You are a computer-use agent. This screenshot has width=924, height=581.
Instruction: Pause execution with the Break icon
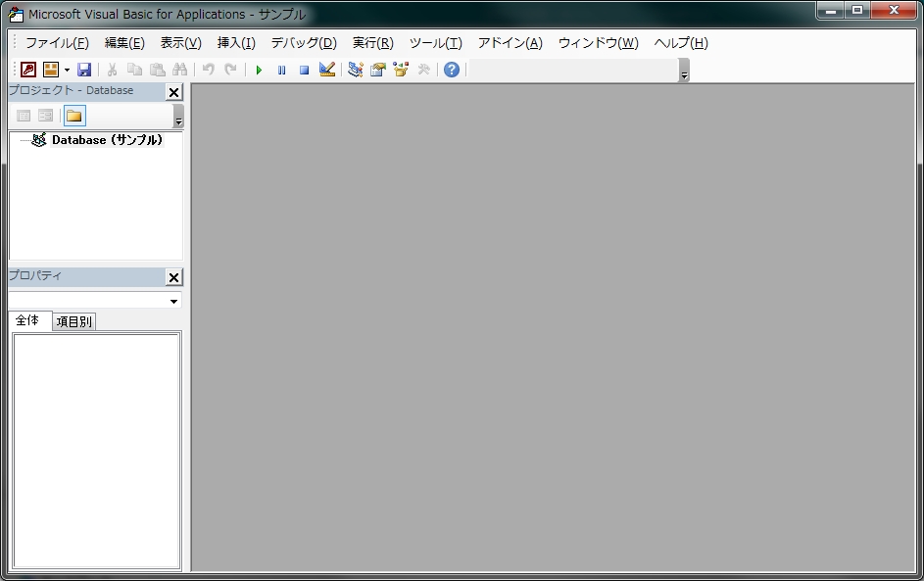281,70
